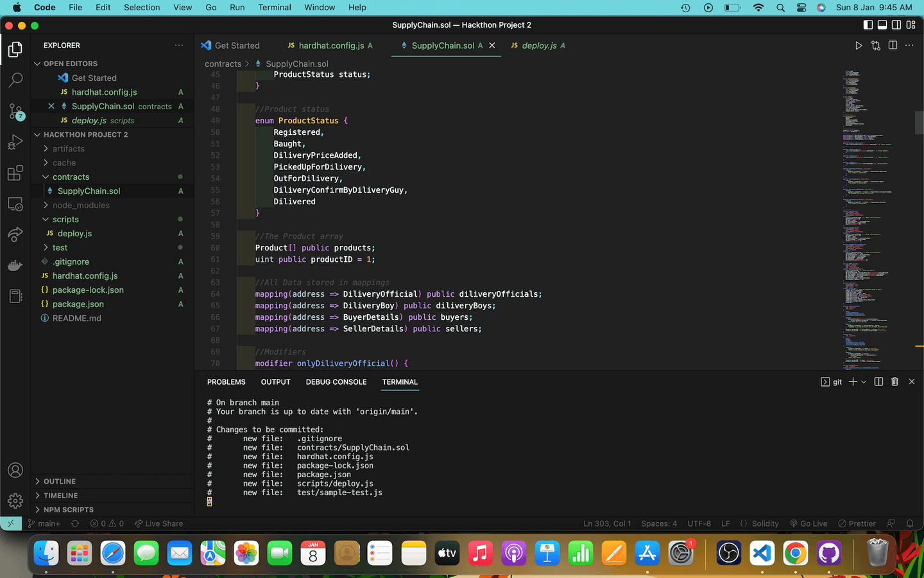Close the terminal panel
924x578 pixels.
912,381
